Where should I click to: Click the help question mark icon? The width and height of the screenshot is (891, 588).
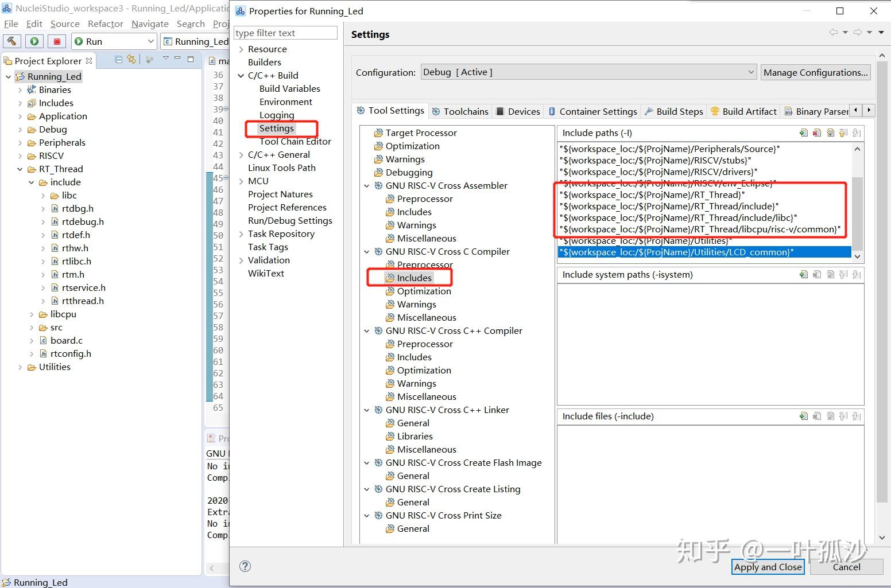tap(245, 566)
